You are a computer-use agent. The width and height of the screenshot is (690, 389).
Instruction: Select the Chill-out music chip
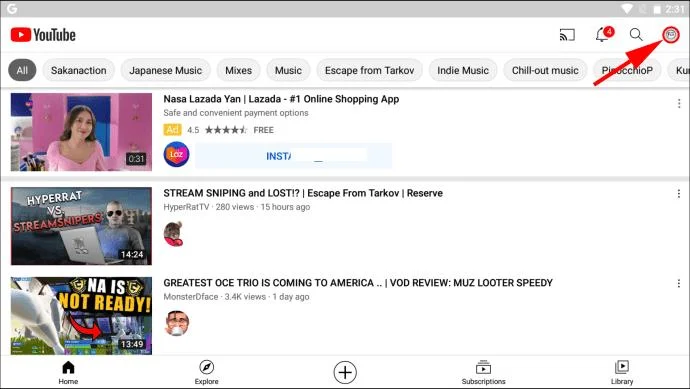[545, 70]
